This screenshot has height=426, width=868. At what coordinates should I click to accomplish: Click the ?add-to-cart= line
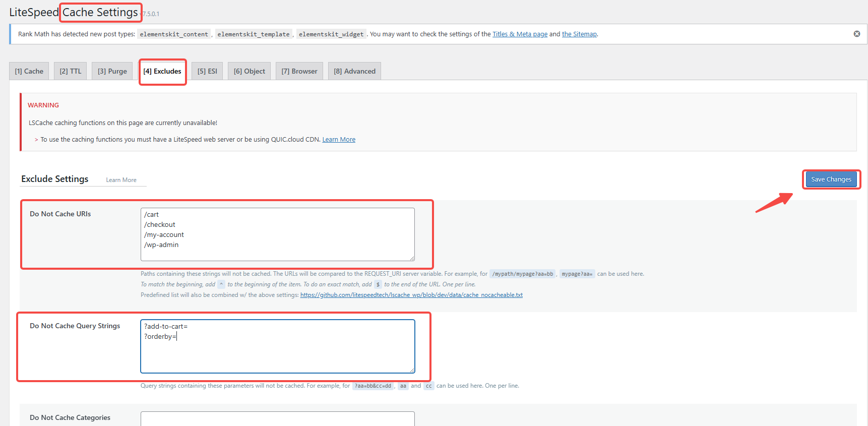(x=166, y=327)
